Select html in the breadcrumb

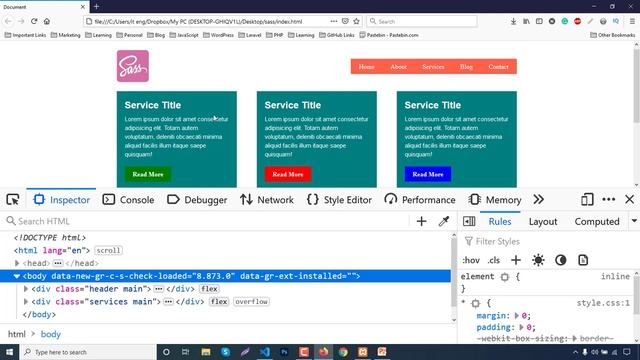click(x=17, y=334)
